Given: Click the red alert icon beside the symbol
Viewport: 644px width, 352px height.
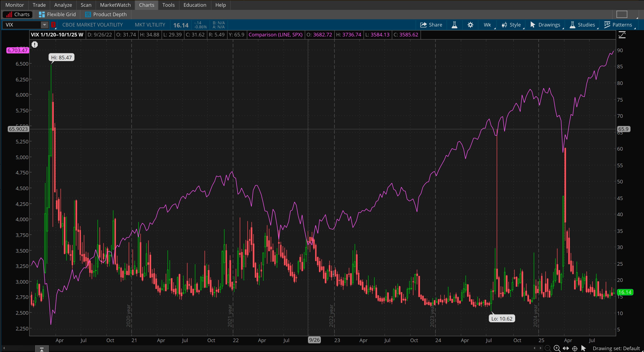Looking at the screenshot, I should point(53,25).
